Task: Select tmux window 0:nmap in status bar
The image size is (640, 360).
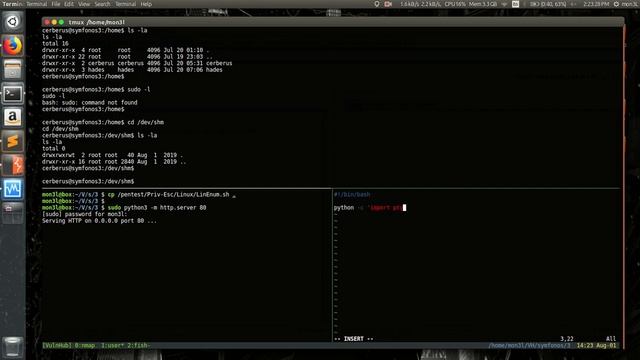Action: coord(84,345)
